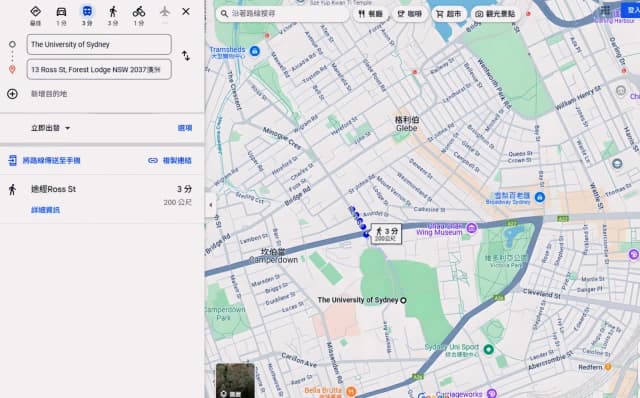640x398 pixels.
Task: Click the Victoria Park label
Action: (x=505, y=261)
